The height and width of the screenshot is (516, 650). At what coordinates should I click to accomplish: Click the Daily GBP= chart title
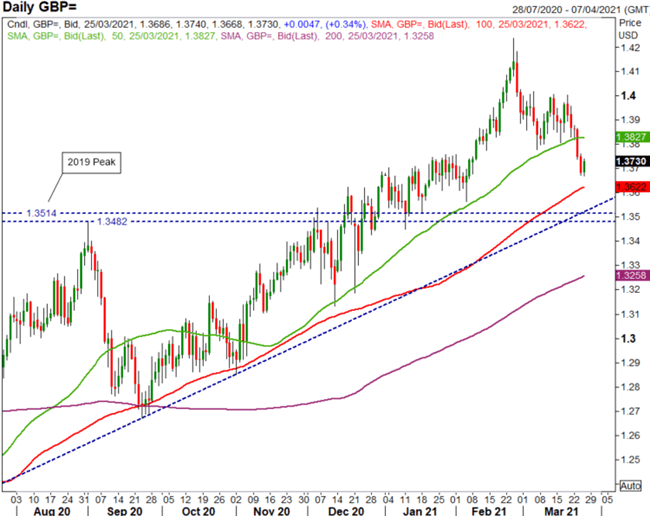[x=39, y=7]
